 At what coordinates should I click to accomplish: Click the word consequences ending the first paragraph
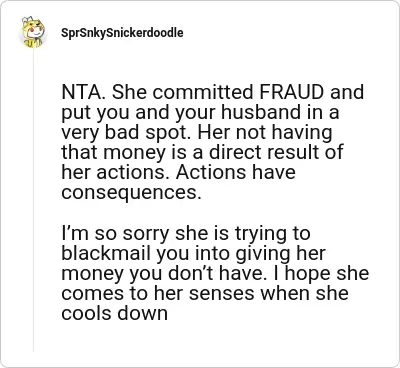[x=131, y=192]
